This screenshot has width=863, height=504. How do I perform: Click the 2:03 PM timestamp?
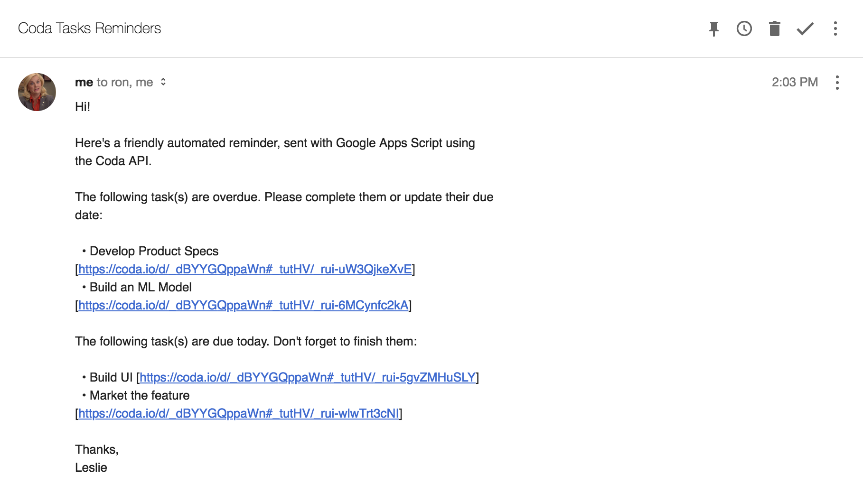[x=795, y=83]
